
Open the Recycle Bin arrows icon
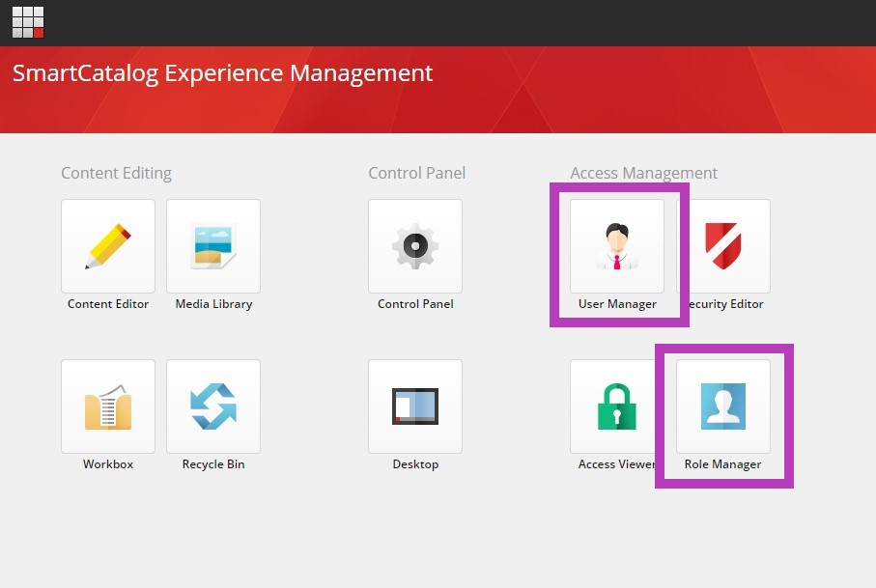[213, 406]
